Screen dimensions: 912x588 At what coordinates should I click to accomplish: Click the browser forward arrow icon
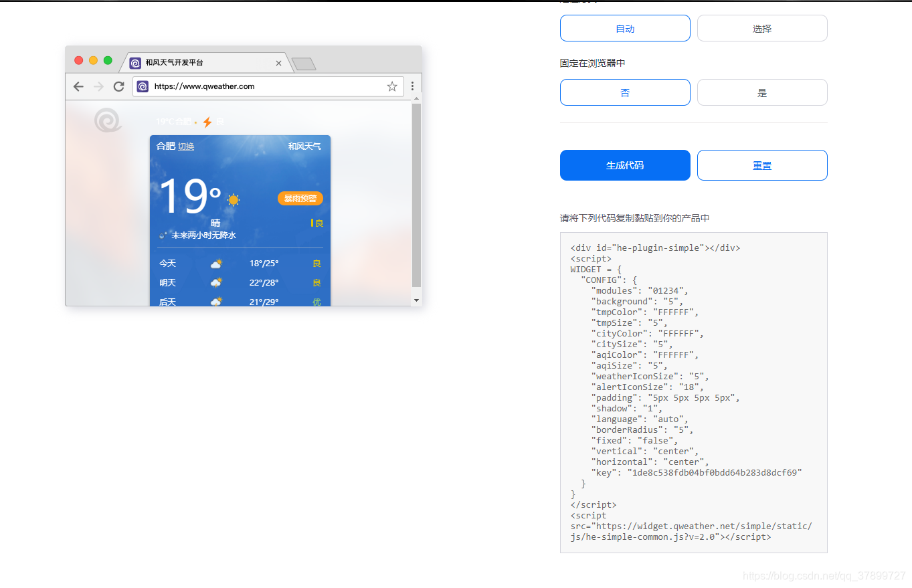tap(98, 86)
